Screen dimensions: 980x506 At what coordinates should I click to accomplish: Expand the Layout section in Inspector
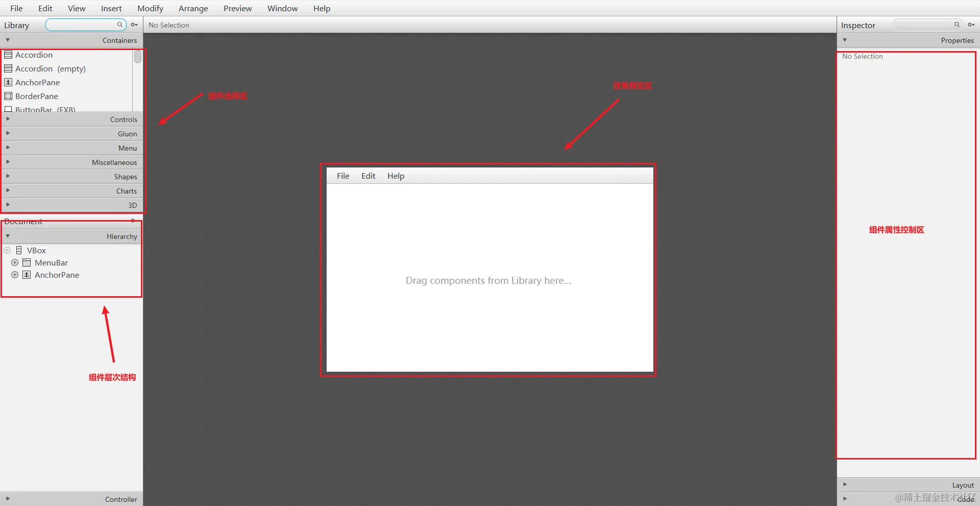[845, 485]
